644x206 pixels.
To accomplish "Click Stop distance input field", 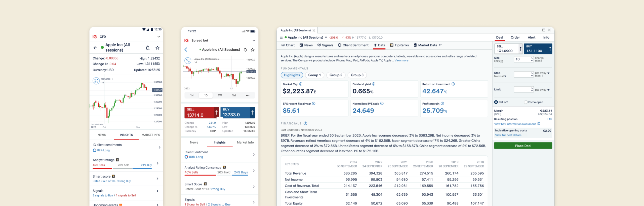I will 524,74.
